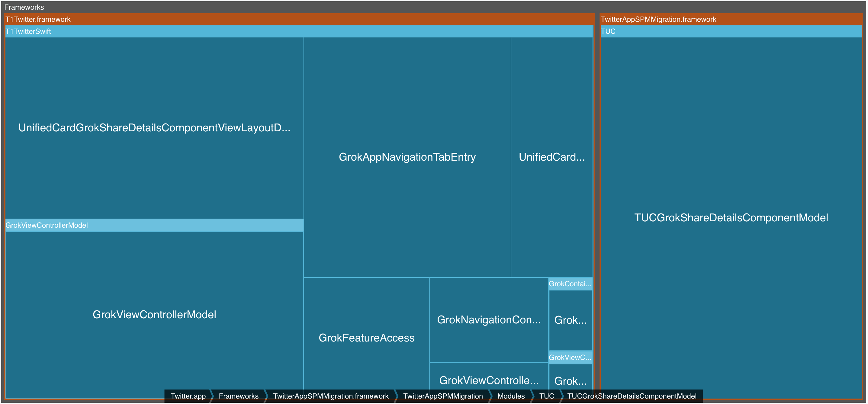Select the large GrokViewControllerModel block
Image resolution: width=868 pixels, height=404 pixels.
pos(154,314)
